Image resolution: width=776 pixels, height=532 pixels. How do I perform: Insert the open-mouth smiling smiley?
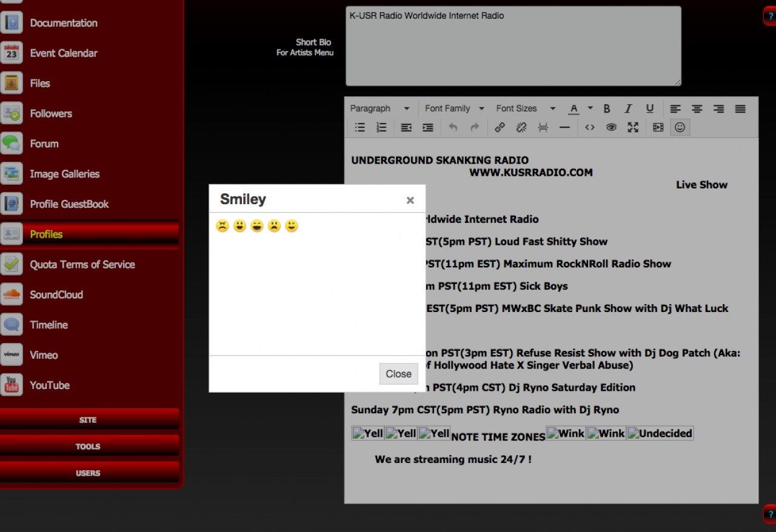point(240,226)
